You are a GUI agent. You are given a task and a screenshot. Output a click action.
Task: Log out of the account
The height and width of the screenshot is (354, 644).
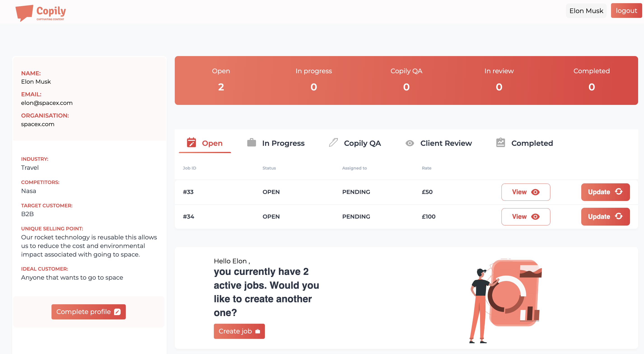[626, 11]
